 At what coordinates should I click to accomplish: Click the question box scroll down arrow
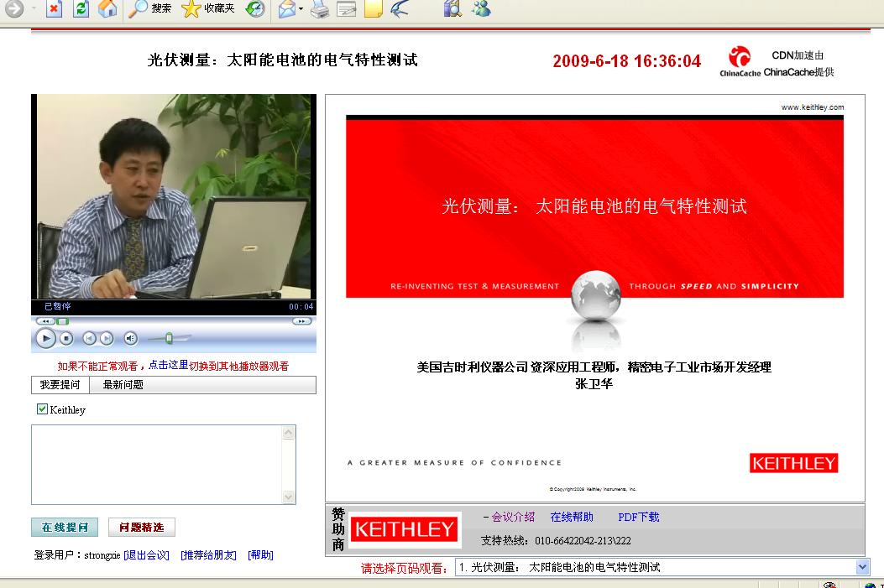pyautogui.click(x=288, y=497)
